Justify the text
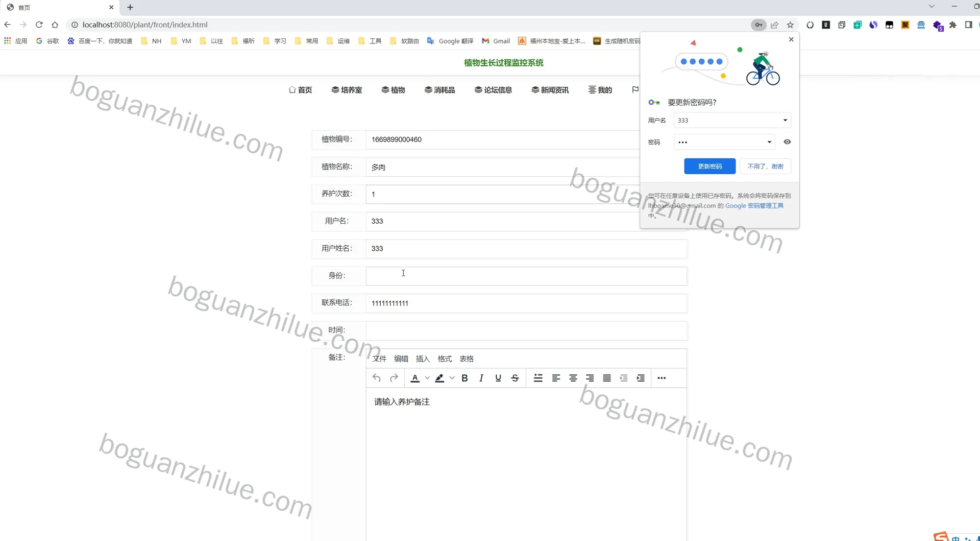Viewport: 980px width, 541px height. pyautogui.click(x=607, y=378)
